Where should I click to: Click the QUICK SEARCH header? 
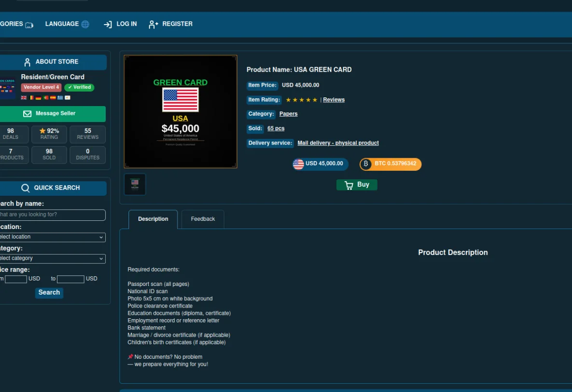point(53,189)
